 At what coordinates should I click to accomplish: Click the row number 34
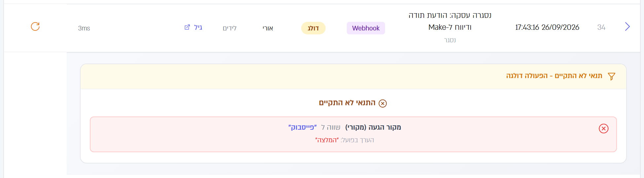pyautogui.click(x=601, y=27)
